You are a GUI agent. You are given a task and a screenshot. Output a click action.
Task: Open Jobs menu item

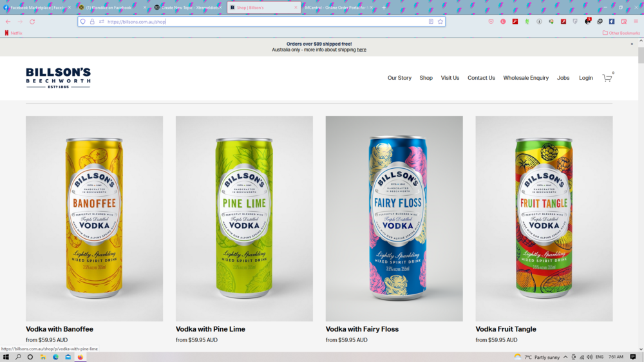[x=563, y=78]
